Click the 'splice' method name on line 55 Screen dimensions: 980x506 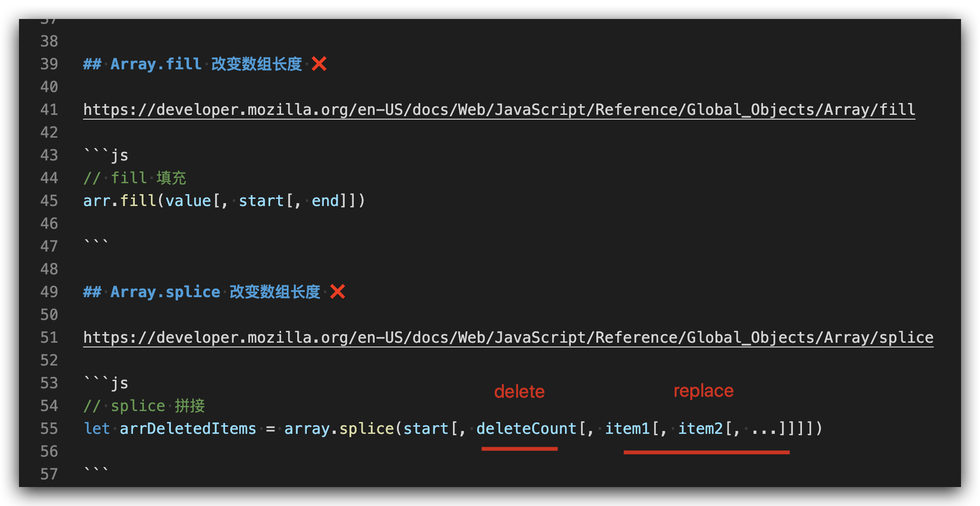coord(367,429)
